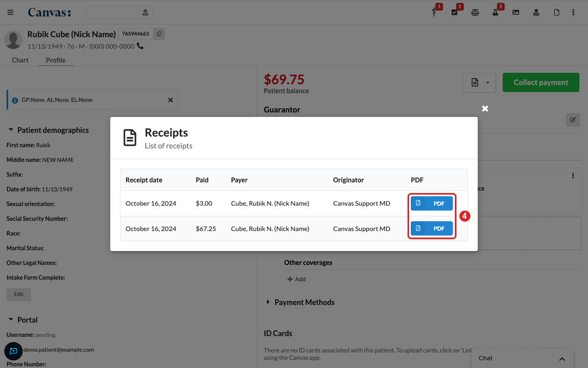Viewport: 588px width, 368px height.
Task: Click the phone icon beside patient number
Action: [140, 46]
